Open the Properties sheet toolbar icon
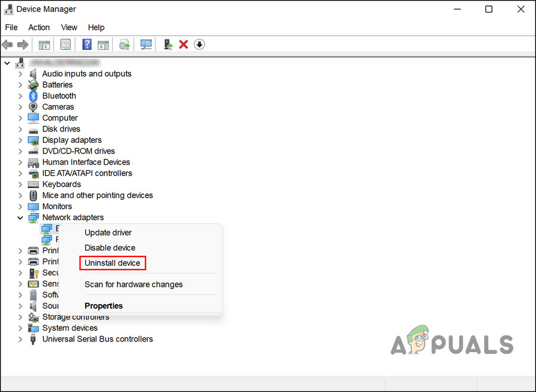 [x=66, y=45]
